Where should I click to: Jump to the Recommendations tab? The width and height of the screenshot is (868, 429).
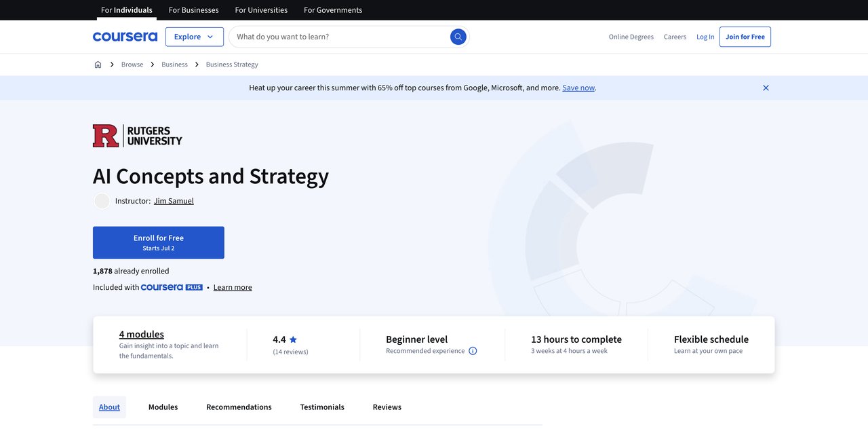(x=239, y=407)
